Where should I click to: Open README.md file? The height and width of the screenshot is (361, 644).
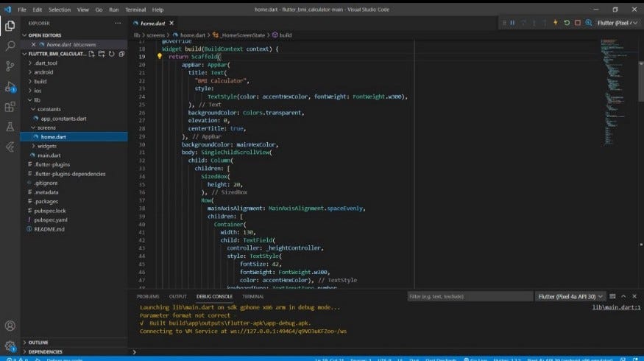(49, 229)
